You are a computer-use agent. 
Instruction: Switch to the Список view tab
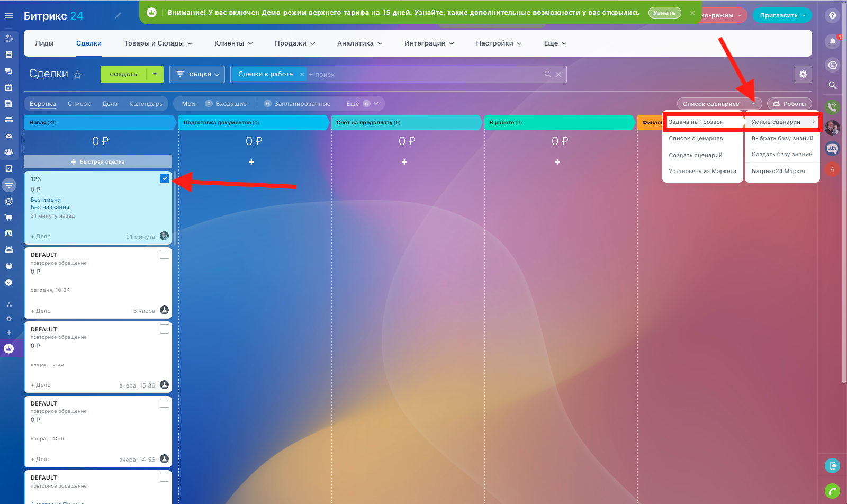pyautogui.click(x=79, y=104)
